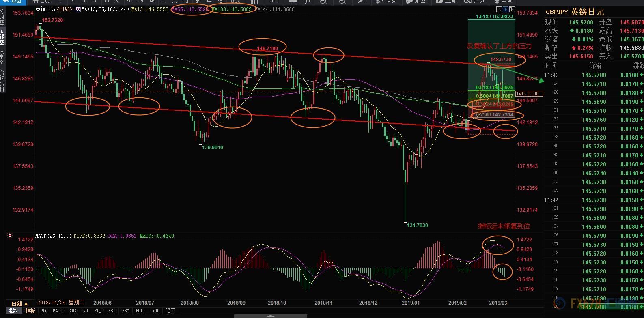Go to 首页 home icon
The width and height of the screenshot is (644, 318).
click(36, 1)
